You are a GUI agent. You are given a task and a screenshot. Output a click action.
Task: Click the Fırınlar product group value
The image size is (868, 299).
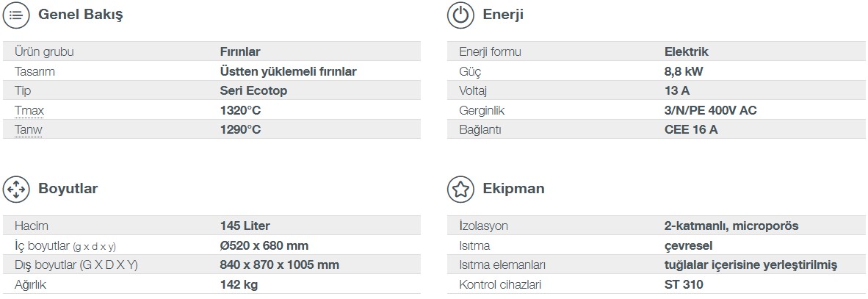[x=240, y=52]
